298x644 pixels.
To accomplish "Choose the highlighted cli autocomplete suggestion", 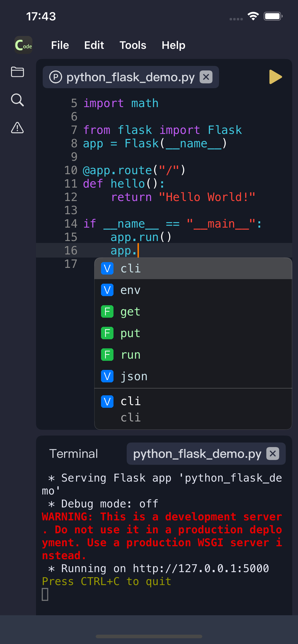I will (193, 269).
